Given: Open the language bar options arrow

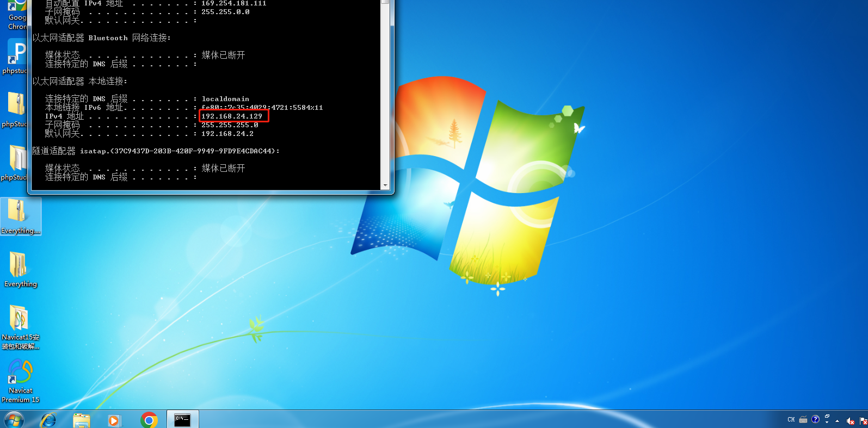Looking at the screenshot, I should tap(827, 422).
